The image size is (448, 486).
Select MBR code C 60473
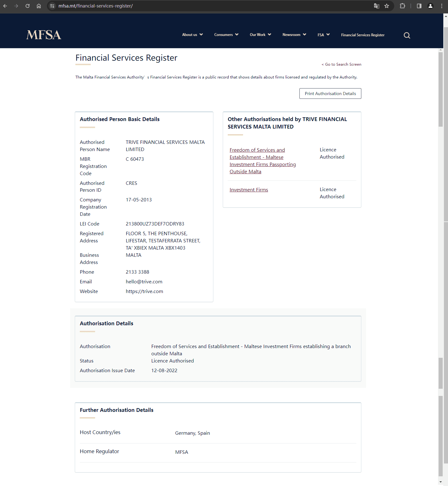[x=135, y=159]
